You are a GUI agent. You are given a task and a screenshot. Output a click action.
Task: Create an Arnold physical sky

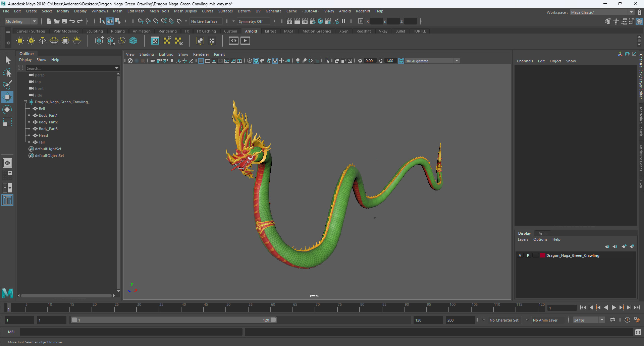77,41
